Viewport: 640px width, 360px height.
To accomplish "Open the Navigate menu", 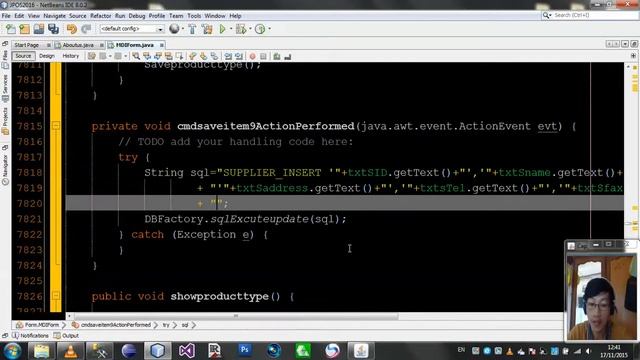I will 54,16.
